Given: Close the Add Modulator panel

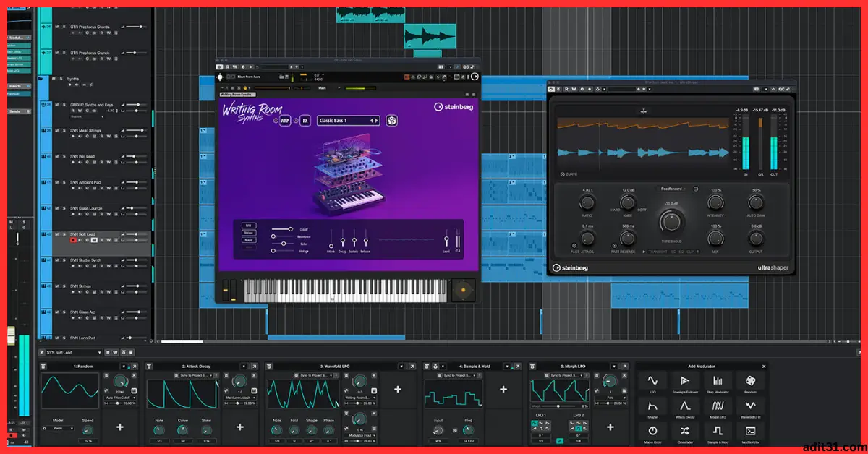Looking at the screenshot, I should click(764, 367).
